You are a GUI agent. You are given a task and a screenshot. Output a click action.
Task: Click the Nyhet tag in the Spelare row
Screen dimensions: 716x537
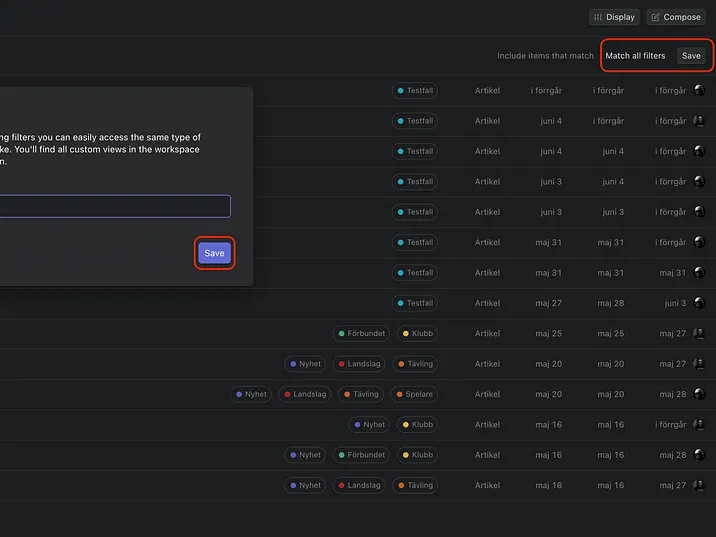251,394
